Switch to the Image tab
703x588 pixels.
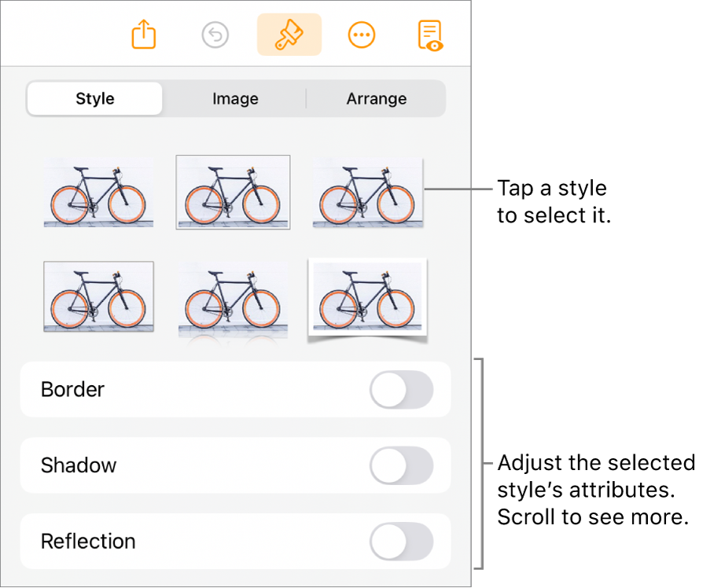point(235,99)
